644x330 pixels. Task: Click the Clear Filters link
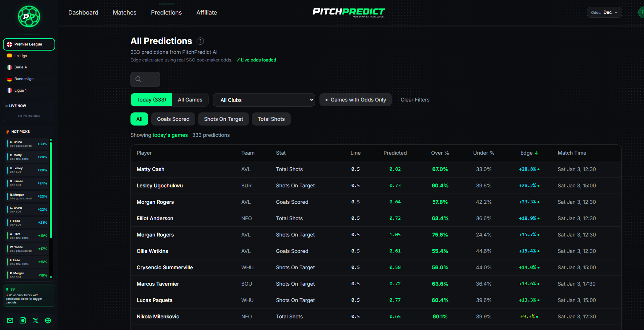(x=415, y=100)
